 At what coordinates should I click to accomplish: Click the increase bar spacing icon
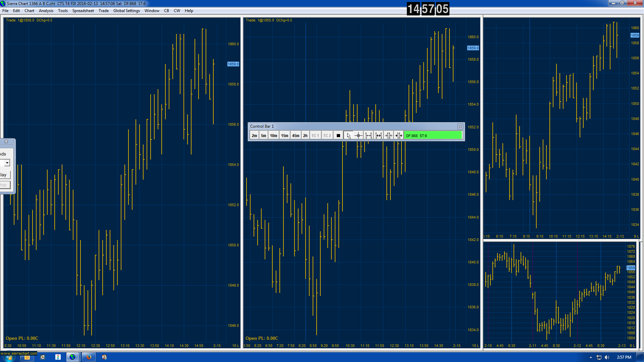[379, 135]
